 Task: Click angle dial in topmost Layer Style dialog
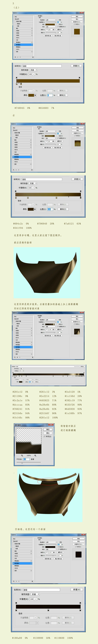47,29
